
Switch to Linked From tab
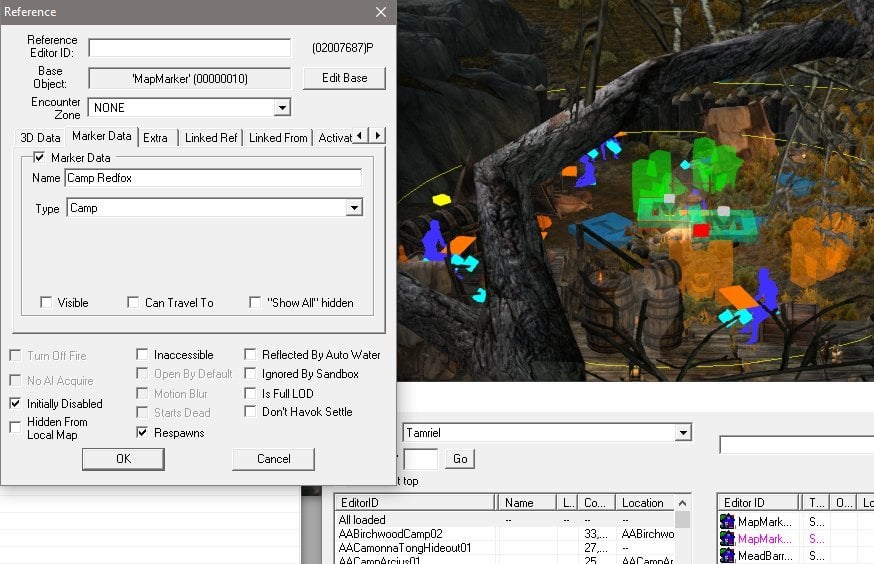pos(278,138)
